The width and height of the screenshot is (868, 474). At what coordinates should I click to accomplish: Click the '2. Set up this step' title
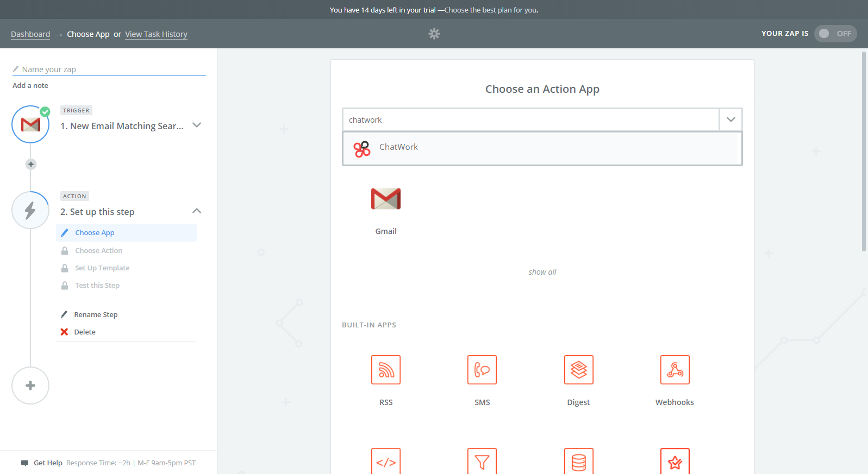coord(97,212)
